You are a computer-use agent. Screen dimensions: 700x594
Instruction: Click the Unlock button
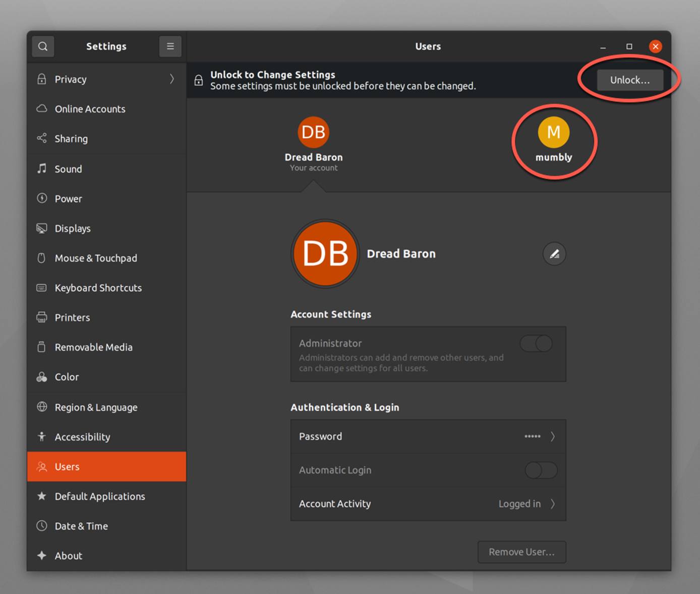tap(629, 79)
